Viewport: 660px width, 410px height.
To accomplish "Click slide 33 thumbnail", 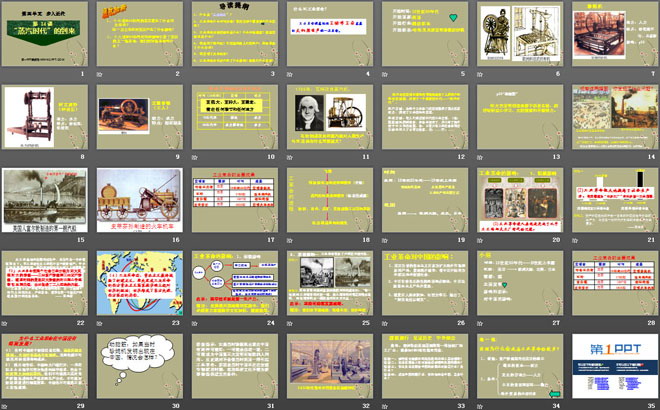I will (x=425, y=366).
